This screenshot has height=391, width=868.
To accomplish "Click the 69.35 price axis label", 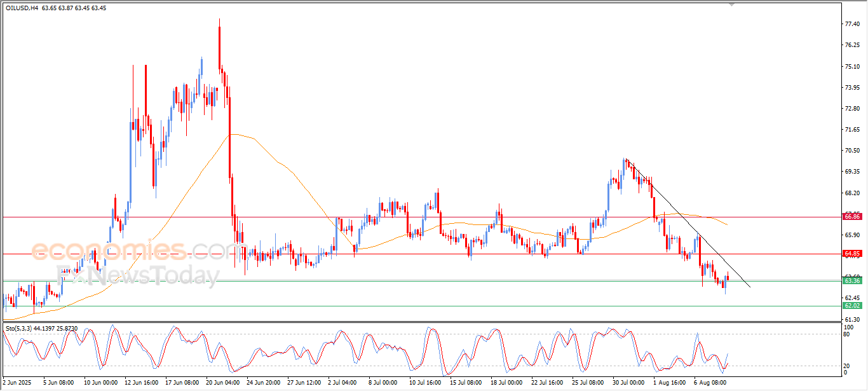I will pos(853,172).
